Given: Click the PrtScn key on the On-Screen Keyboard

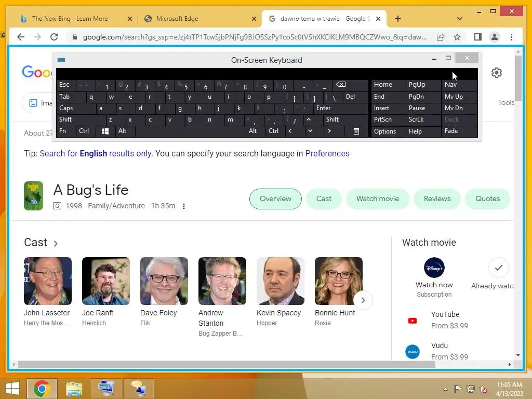Looking at the screenshot, I should (388, 119).
